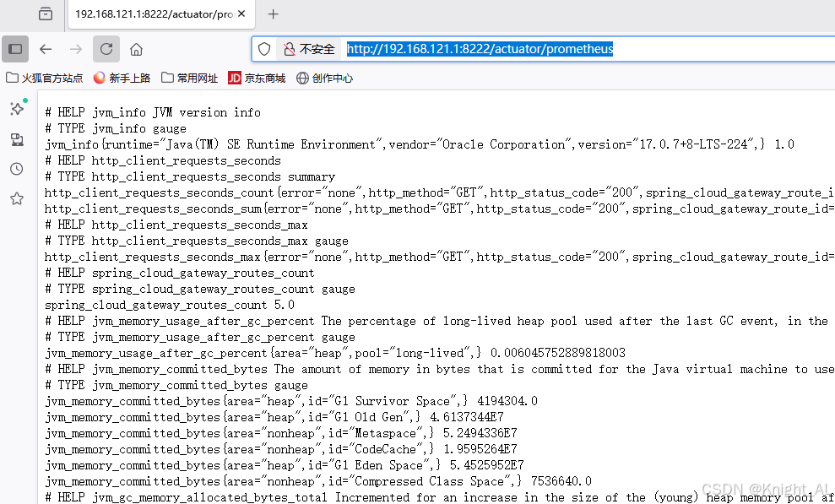835x504 pixels.
Task: Open synced tabs sidebar icon
Action: [x=17, y=139]
